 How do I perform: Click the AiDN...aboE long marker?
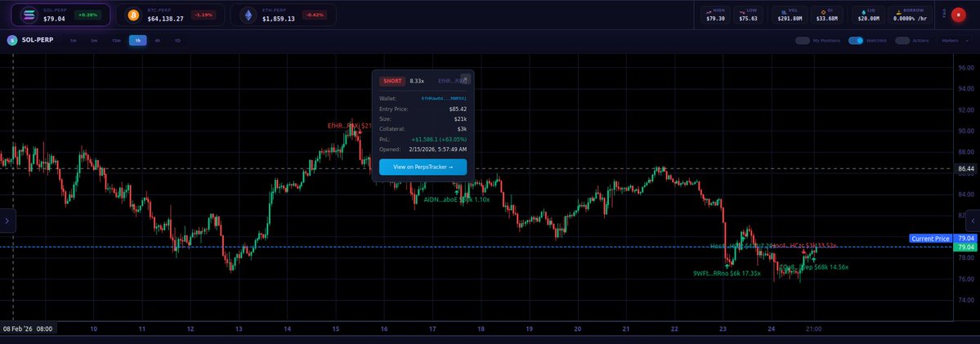[x=457, y=200]
